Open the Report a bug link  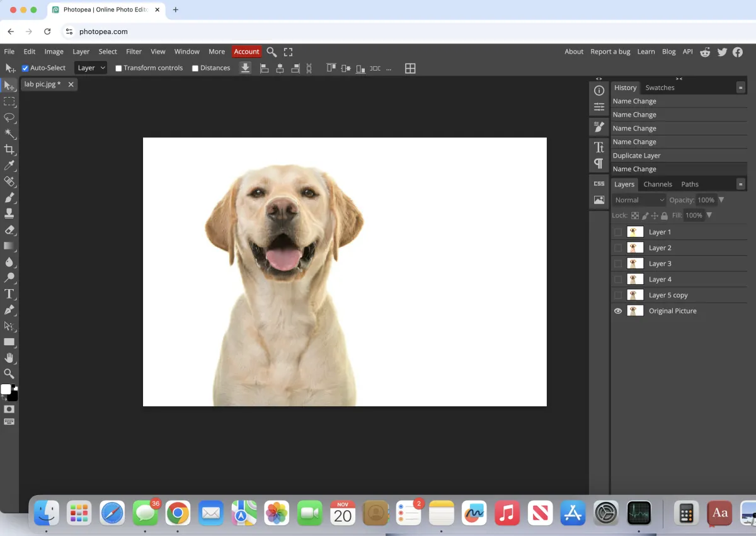click(610, 52)
